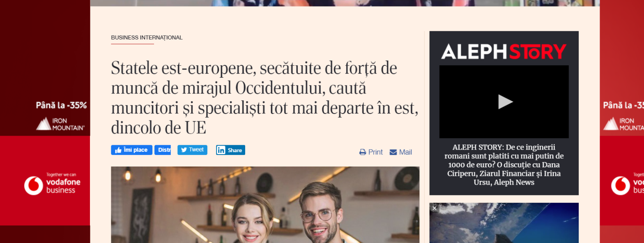The width and height of the screenshot is (644, 243).
Task: Click the Iron Mountain logo on right banner
Action: [x=623, y=124]
